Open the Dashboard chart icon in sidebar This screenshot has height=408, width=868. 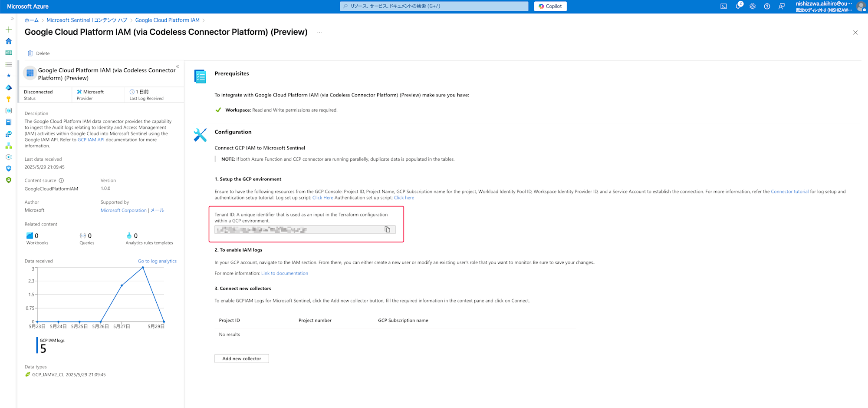click(x=8, y=53)
